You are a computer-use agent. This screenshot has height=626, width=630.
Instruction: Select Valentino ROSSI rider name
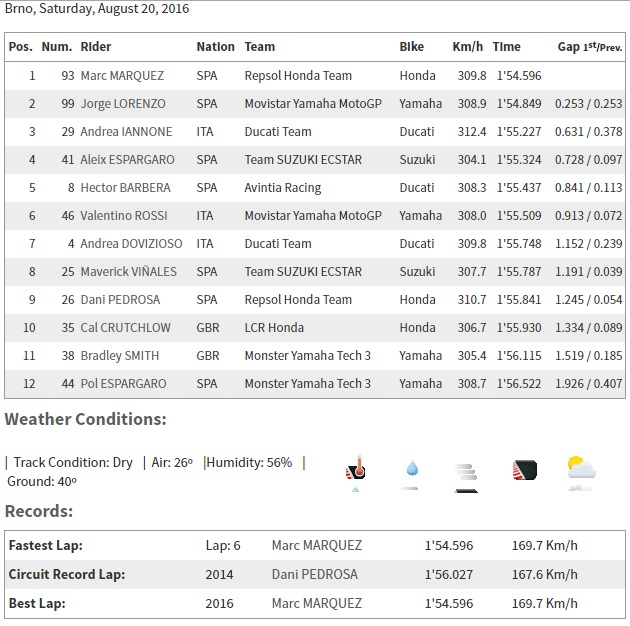125,215
